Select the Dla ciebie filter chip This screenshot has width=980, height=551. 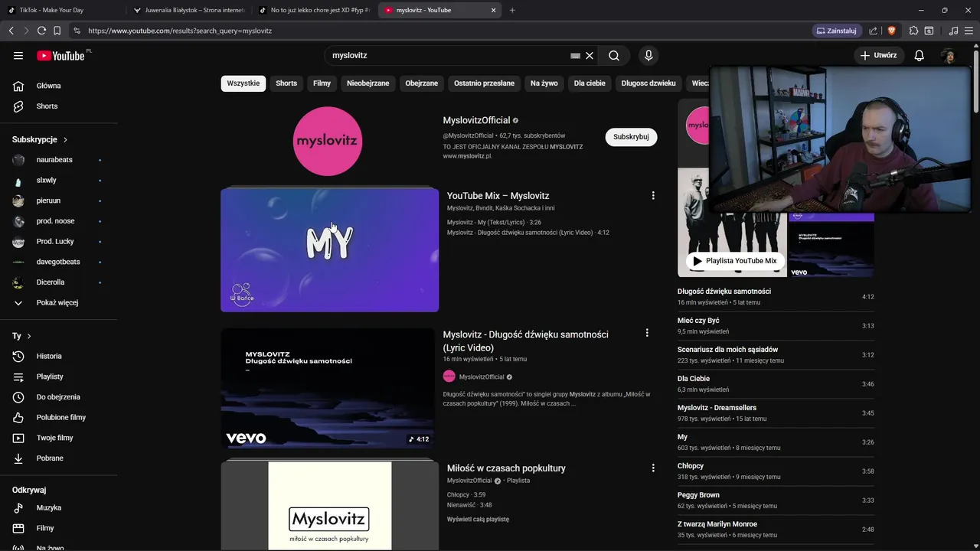coord(590,83)
